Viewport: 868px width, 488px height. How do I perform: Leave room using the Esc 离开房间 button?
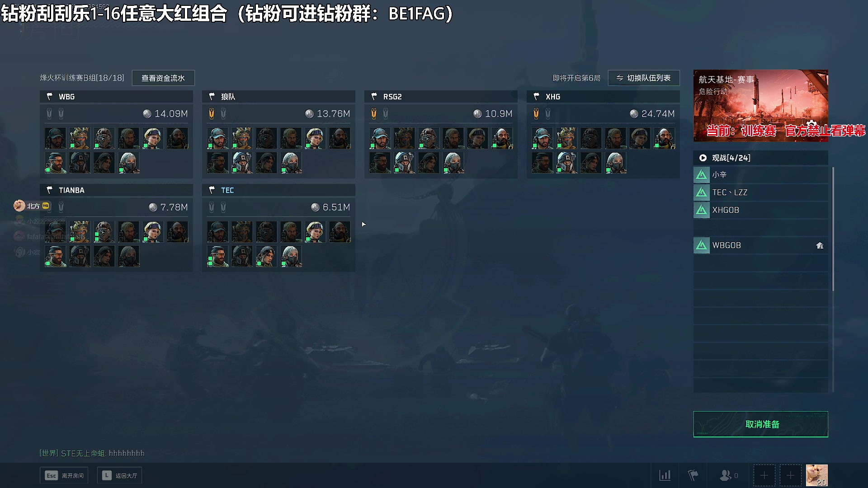click(x=64, y=475)
